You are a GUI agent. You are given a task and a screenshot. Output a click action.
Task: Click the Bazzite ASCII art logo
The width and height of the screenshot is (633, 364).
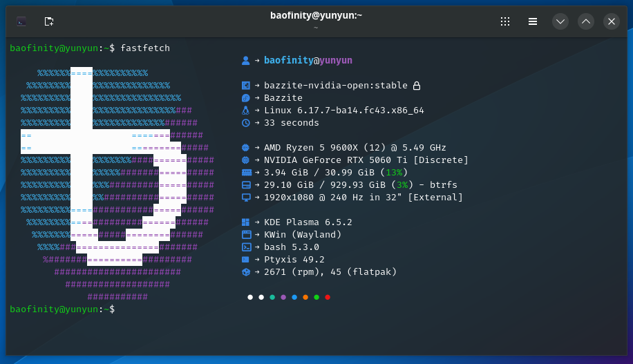click(117, 185)
